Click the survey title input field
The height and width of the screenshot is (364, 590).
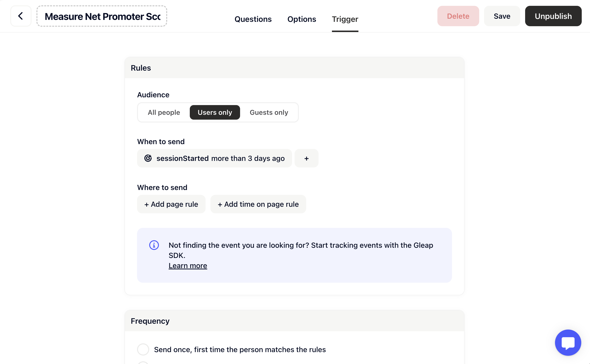(102, 16)
